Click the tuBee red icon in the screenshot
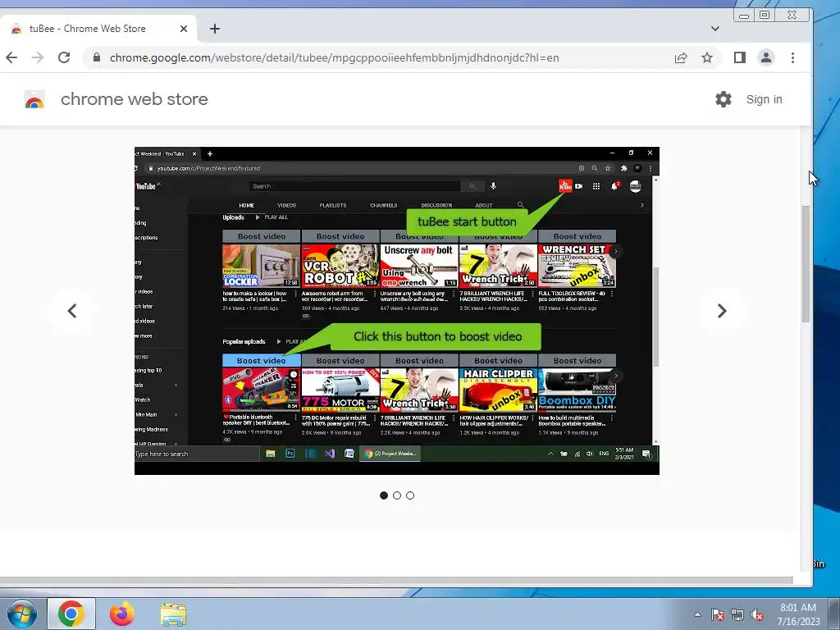Viewport: 840px width, 630px height. click(x=565, y=186)
